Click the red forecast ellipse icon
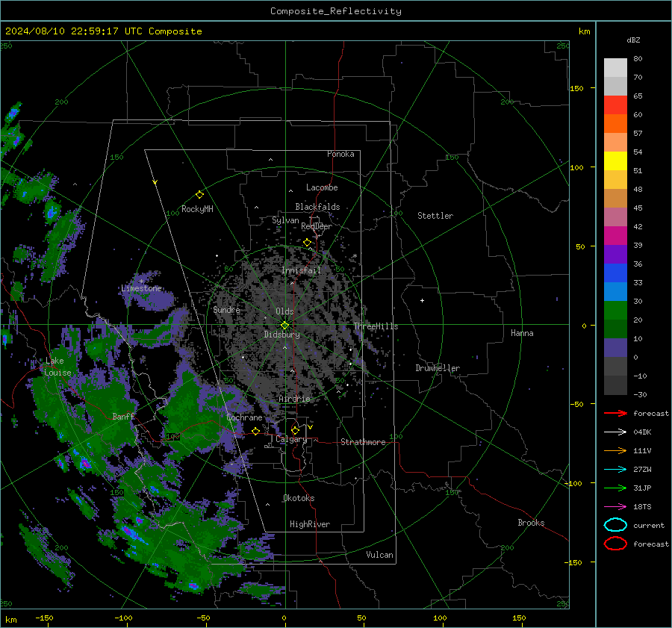 coord(615,544)
